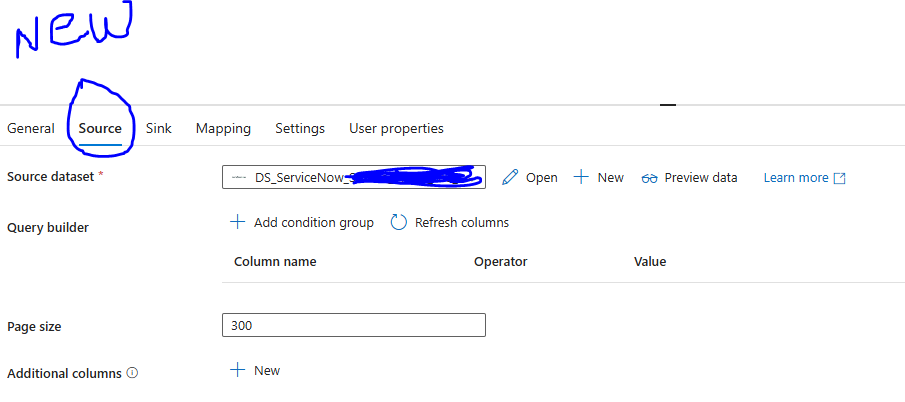Click the Additional columns info icon
Viewport: 905px width, 402px height.
pyautogui.click(x=132, y=373)
